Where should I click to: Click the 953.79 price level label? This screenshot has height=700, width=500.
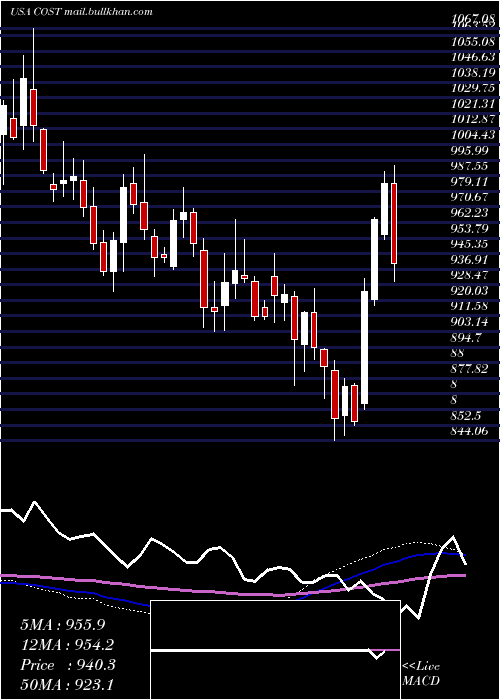[x=470, y=228]
